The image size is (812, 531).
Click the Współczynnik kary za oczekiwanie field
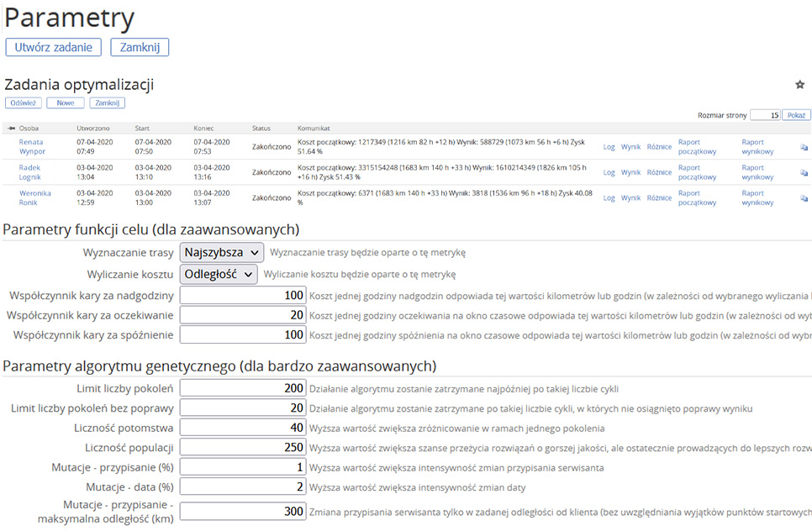pos(243,315)
